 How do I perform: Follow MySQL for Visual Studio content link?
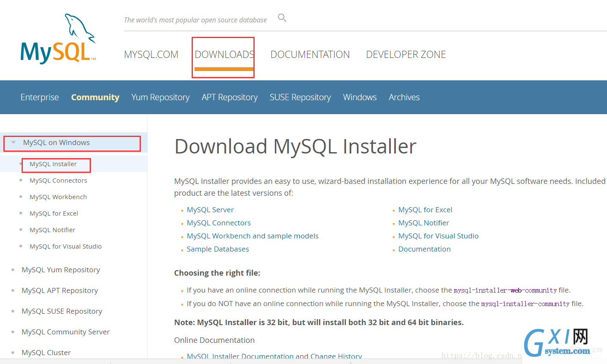(438, 236)
